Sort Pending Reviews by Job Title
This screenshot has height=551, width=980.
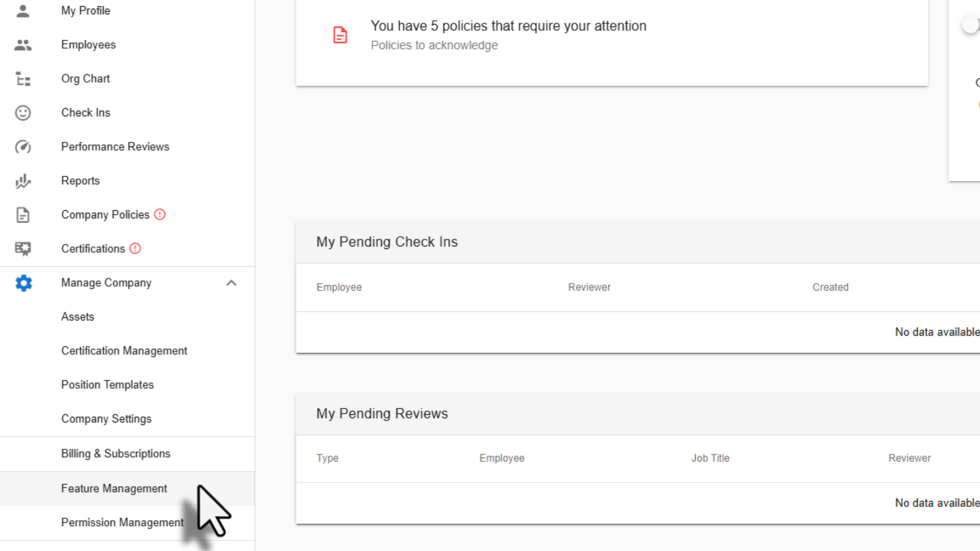[x=710, y=458]
